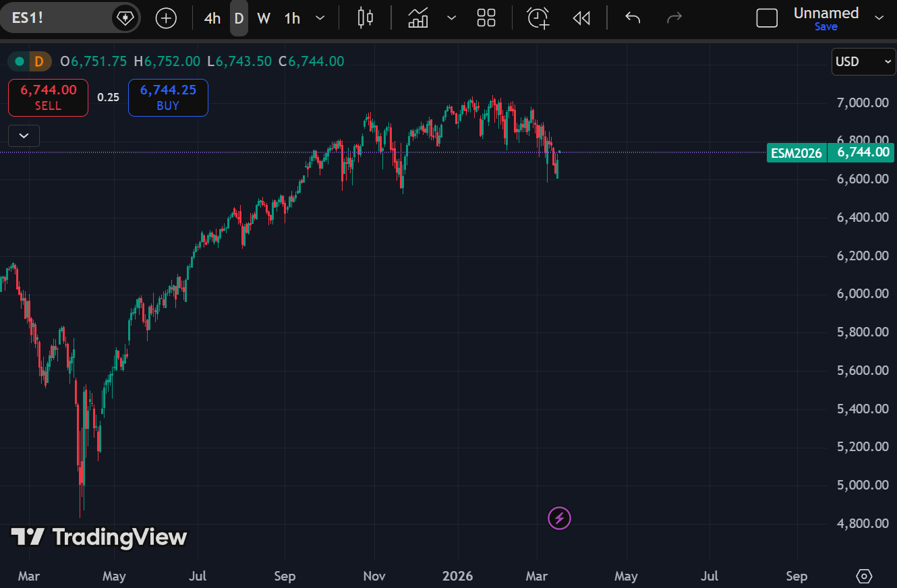Switch to the 4h timeframe

click(x=212, y=18)
